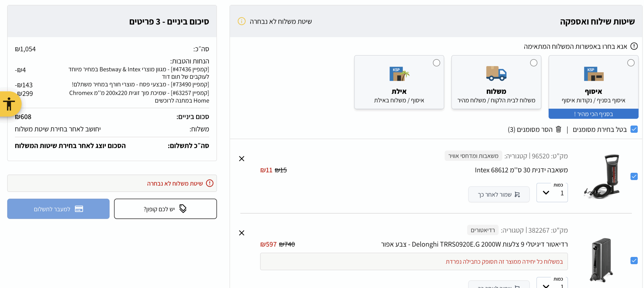Click the cart icon in שמור לאחר כך

[517, 194]
